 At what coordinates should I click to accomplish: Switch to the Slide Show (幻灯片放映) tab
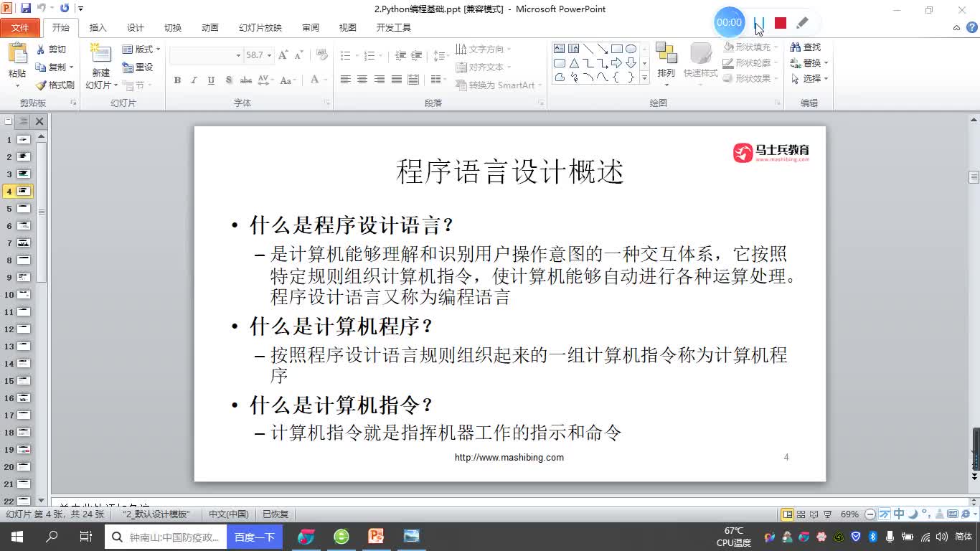point(260,27)
